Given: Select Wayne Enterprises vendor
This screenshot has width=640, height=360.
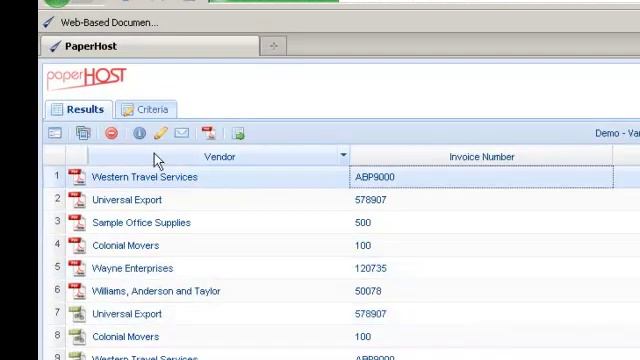Looking at the screenshot, I should 132,269.
